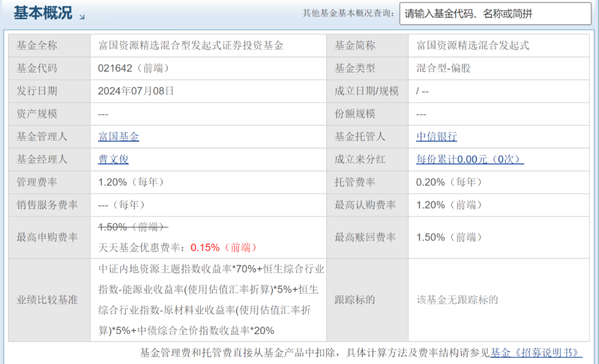Click the arrow icon beside 基本概况 heading
Image resolution: width=599 pixels, height=364 pixels.
[x=82, y=17]
